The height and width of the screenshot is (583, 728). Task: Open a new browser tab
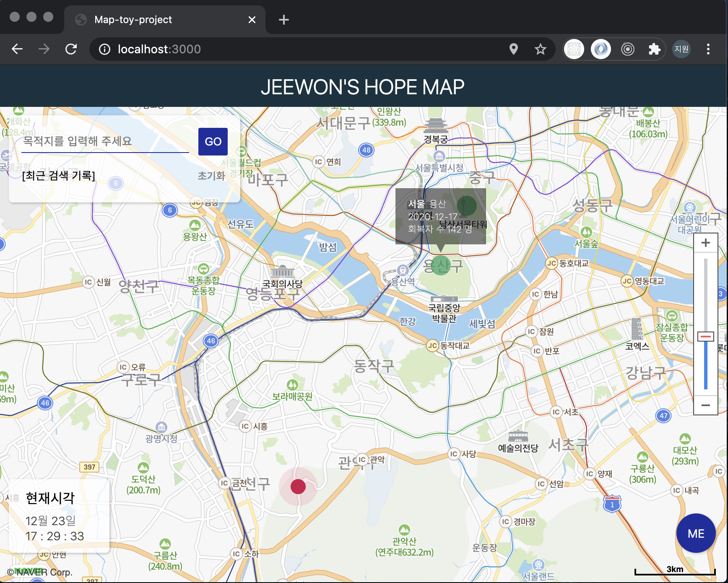coord(284,20)
